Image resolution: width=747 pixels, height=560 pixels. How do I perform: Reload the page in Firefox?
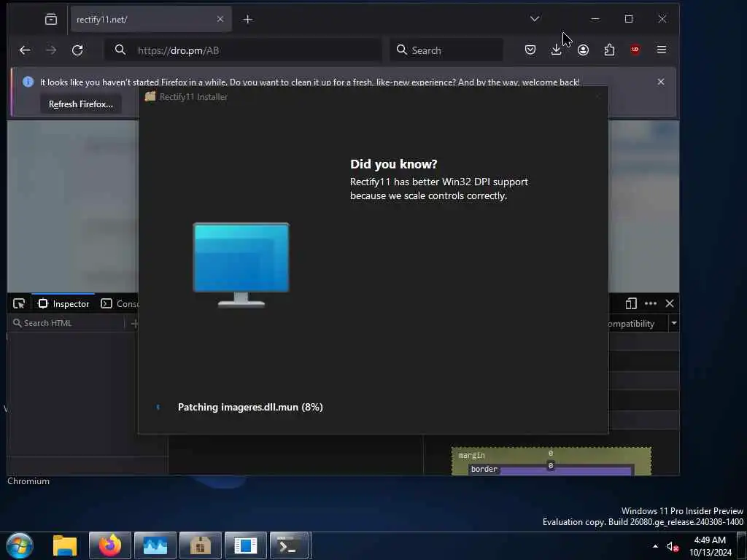pos(77,50)
